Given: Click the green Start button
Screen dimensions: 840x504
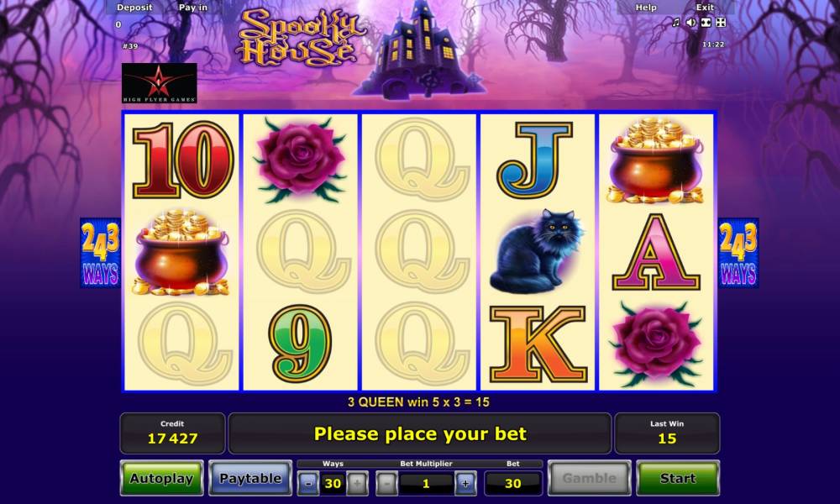Looking at the screenshot, I should point(678,478).
